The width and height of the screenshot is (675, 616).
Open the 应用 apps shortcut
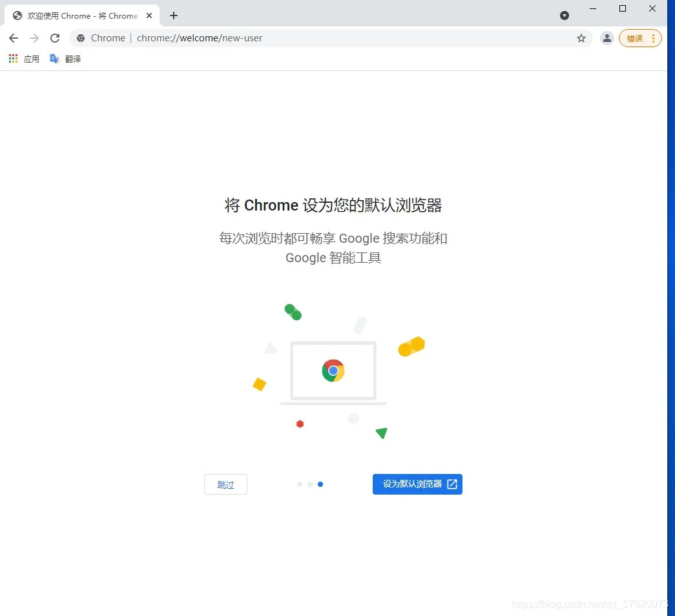(24, 59)
